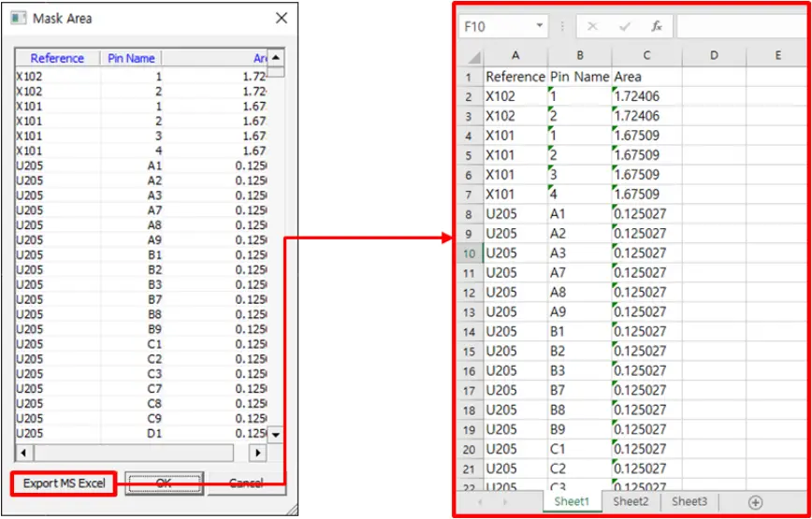Click the formula bar enter checkmark icon
This screenshot has height=519, width=812.
(x=625, y=26)
